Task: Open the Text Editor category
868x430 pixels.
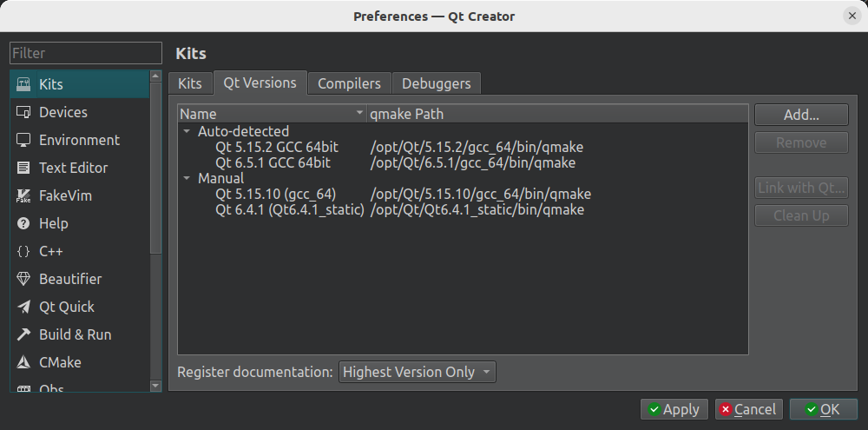Action: (80, 168)
